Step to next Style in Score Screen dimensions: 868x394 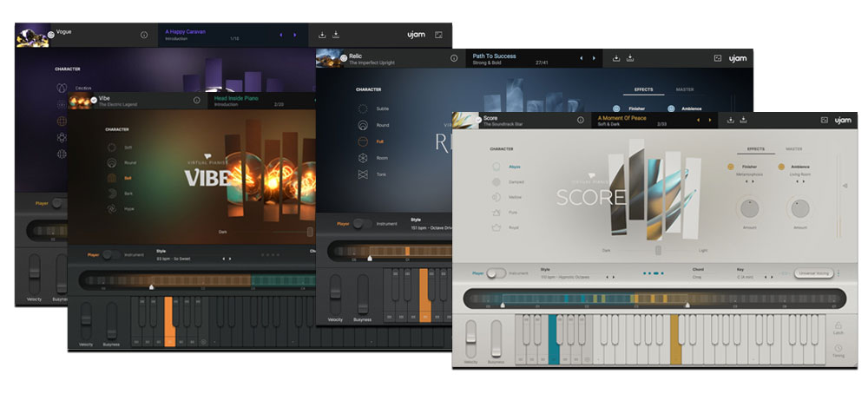(x=614, y=277)
